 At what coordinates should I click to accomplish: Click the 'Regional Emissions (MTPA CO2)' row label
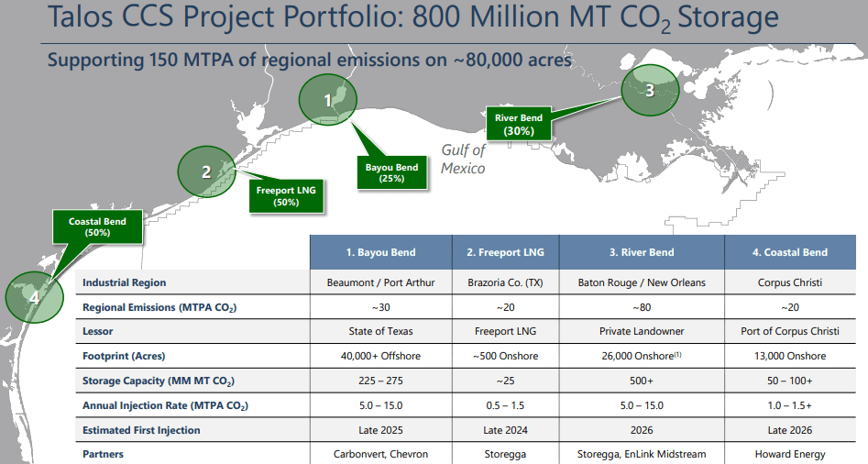pos(159,307)
